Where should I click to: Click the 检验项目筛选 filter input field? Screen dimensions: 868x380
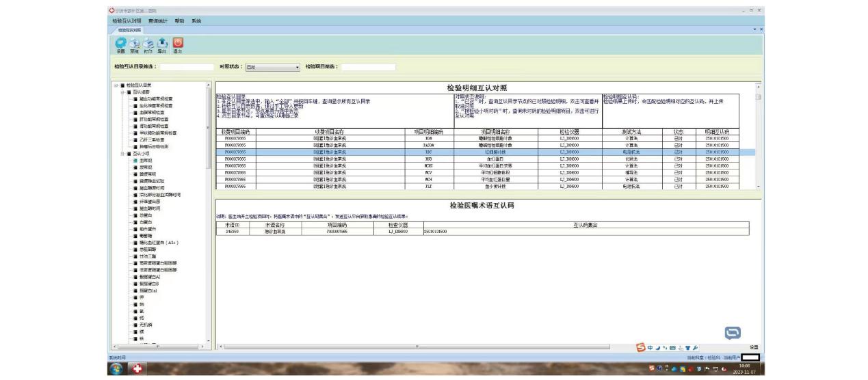368,67
